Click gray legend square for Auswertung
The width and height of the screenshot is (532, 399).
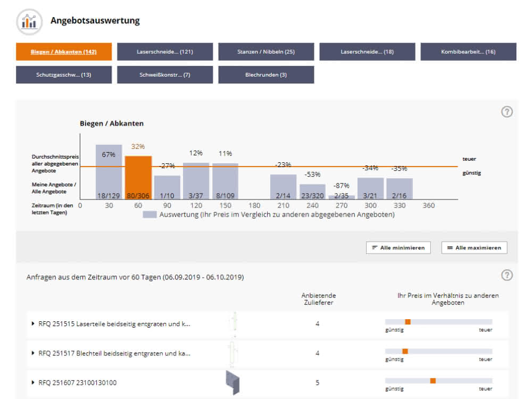tap(149, 214)
